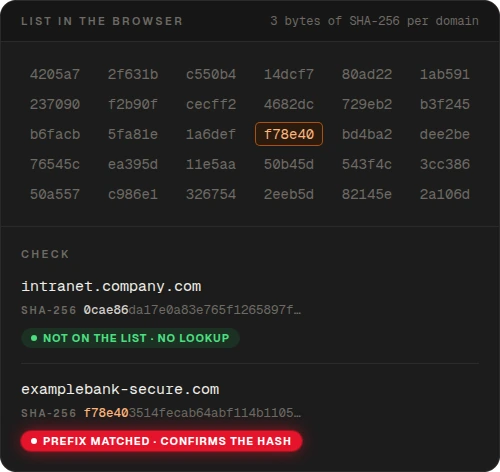500x472 pixels.
Task: Select hash prefix 4205a7
Action: pos(55,74)
